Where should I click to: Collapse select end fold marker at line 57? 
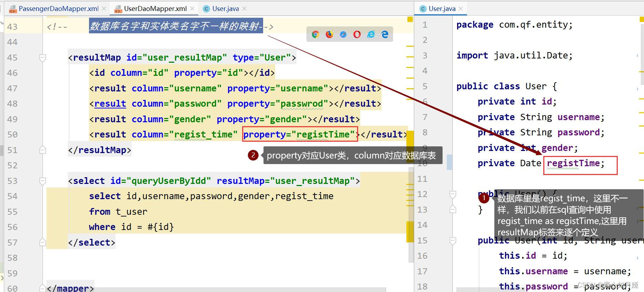[x=43, y=242]
